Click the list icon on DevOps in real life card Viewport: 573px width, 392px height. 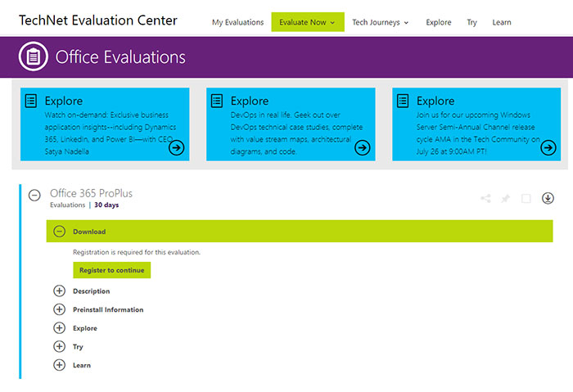coord(217,101)
